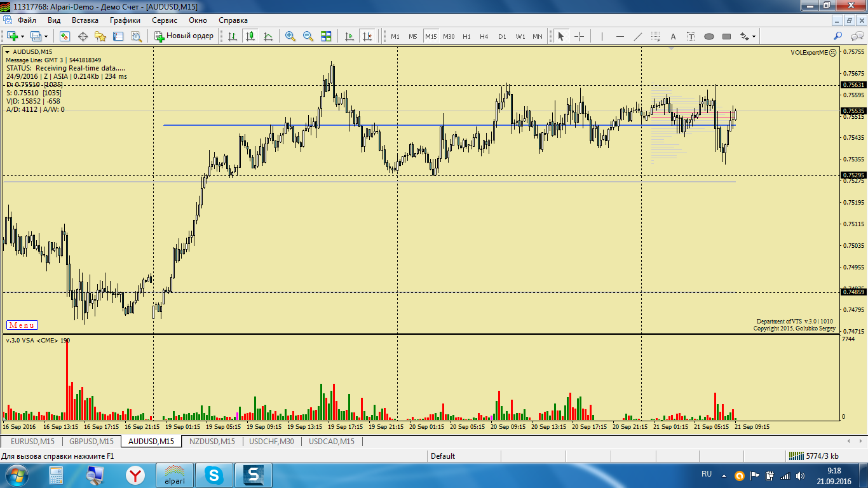Image resolution: width=868 pixels, height=488 pixels.
Task: Toggle Chart Shift icon
Action: [367, 36]
